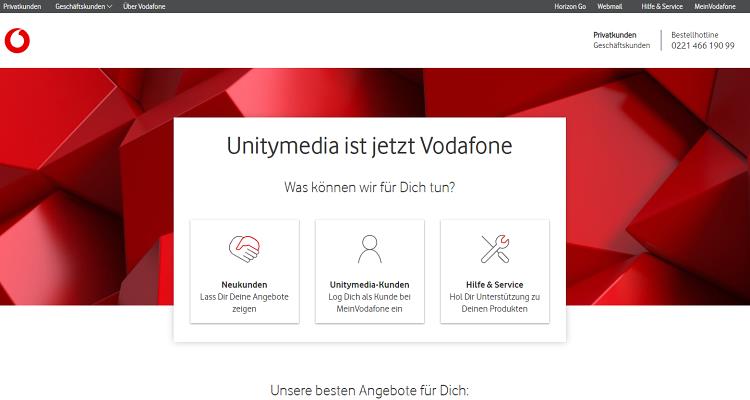Click 'Log Dich als Kunde bei MeinVodafone ein'
Viewport: 750px width, 400px height.
click(370, 303)
